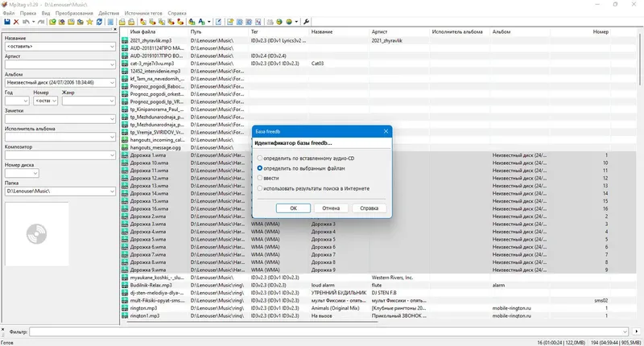Select 'определить по вставленному аудио-CD' option

[x=259, y=158]
